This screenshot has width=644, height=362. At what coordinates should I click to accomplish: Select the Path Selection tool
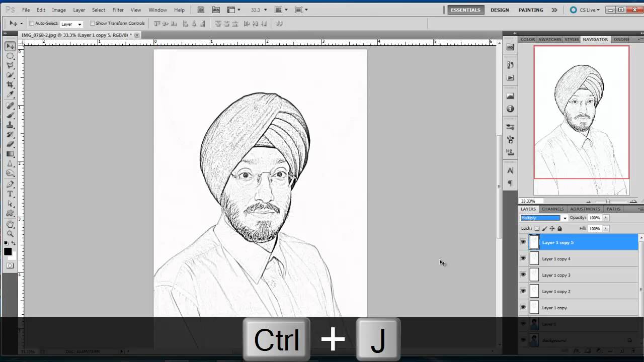(x=10, y=204)
